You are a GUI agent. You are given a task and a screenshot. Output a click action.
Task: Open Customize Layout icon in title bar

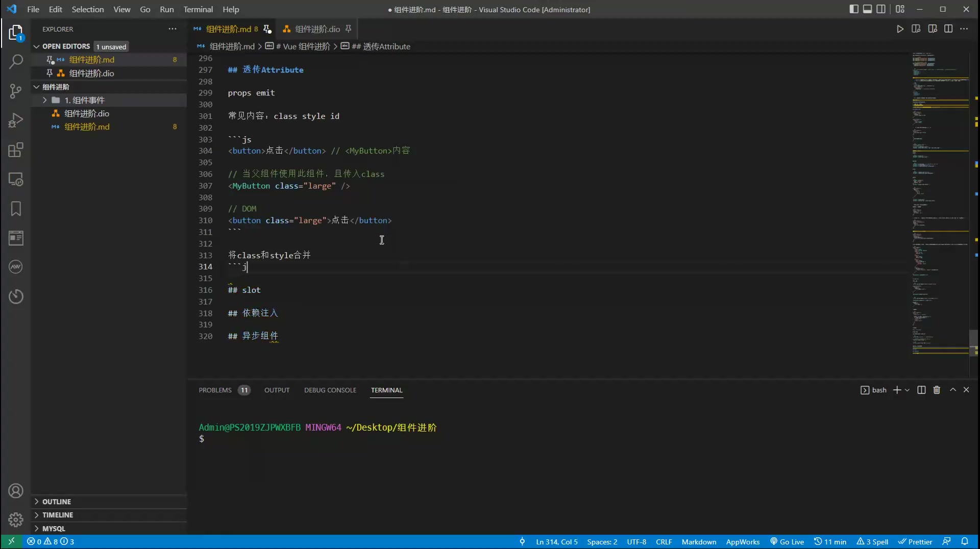[900, 9]
